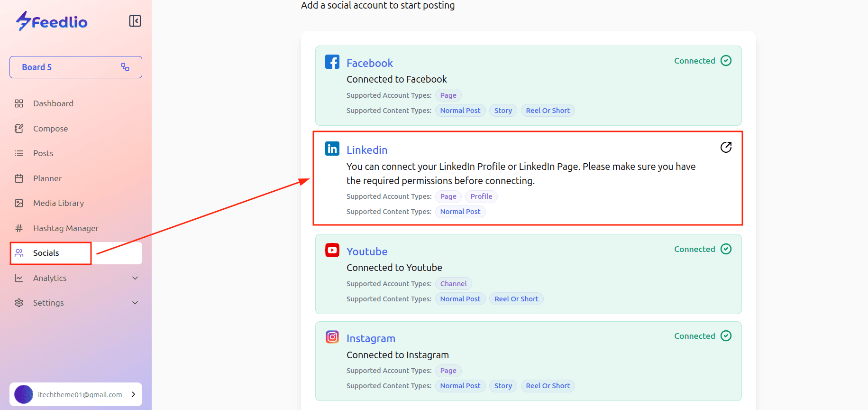Screen dimensions: 868x410
Task: Click the Instagram logo icon
Action: pyautogui.click(x=332, y=337)
